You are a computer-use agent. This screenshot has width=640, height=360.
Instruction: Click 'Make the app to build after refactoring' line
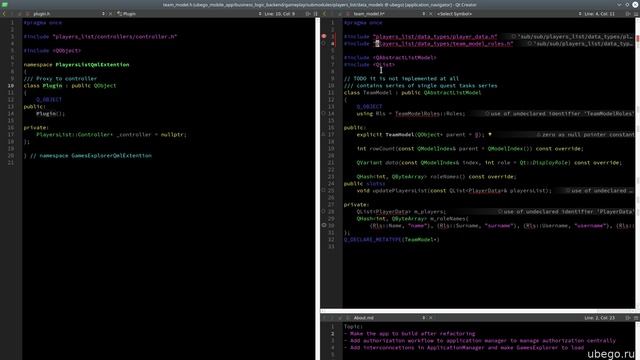409,333
